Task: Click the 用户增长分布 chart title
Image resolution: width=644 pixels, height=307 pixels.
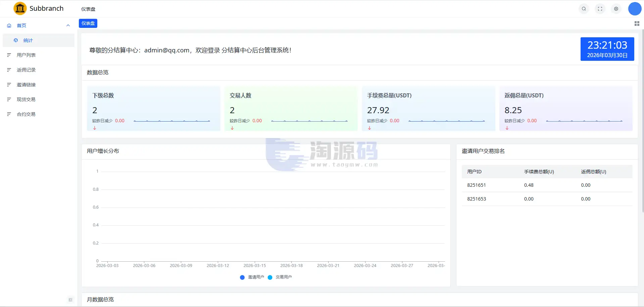Action: click(103, 151)
